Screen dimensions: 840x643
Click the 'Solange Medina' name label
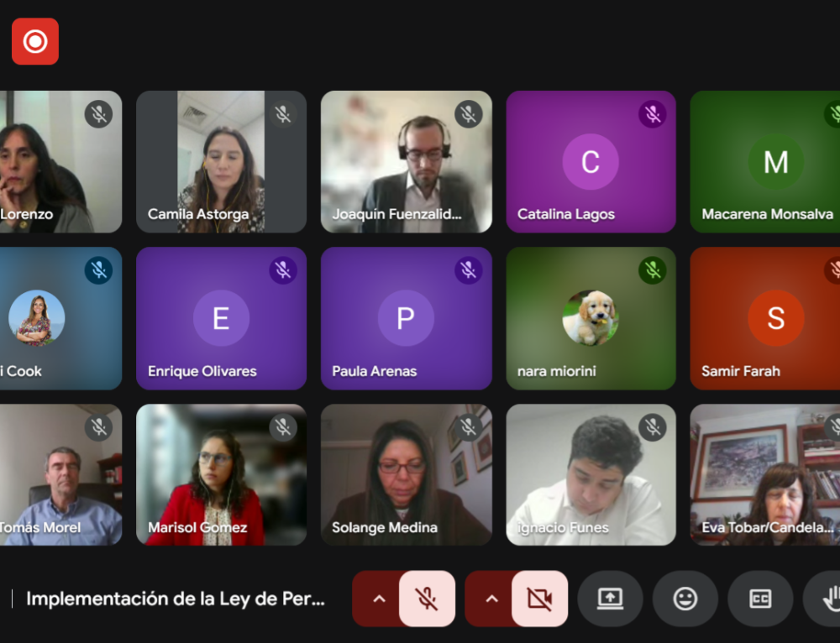384,527
